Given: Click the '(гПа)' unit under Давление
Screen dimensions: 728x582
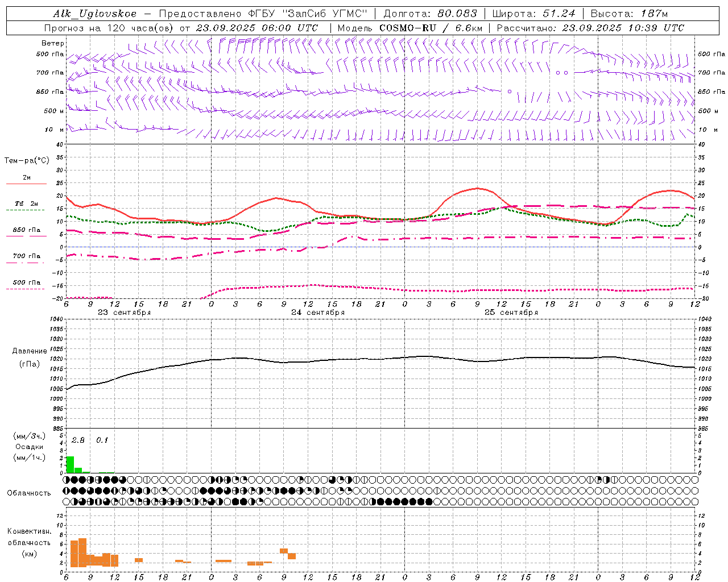Looking at the screenshot, I should point(30,364).
